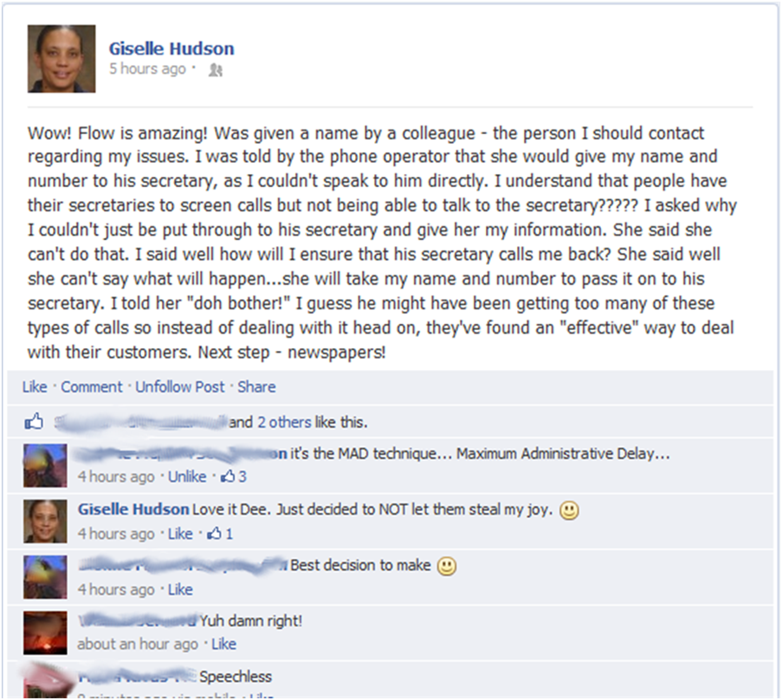The width and height of the screenshot is (782, 700).
Task: Open the thumbs-up count 1 on Giselle's comment
Action: (220, 534)
